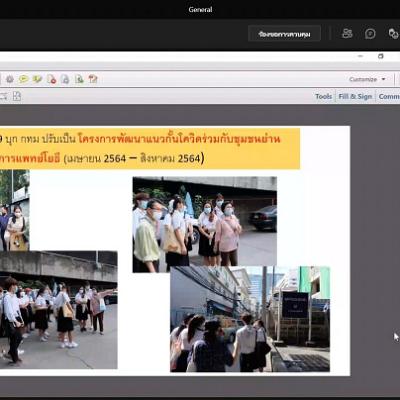This screenshot has height=400, width=400.
Task: Click the document icon with the green arrow
Action: pos(79,79)
